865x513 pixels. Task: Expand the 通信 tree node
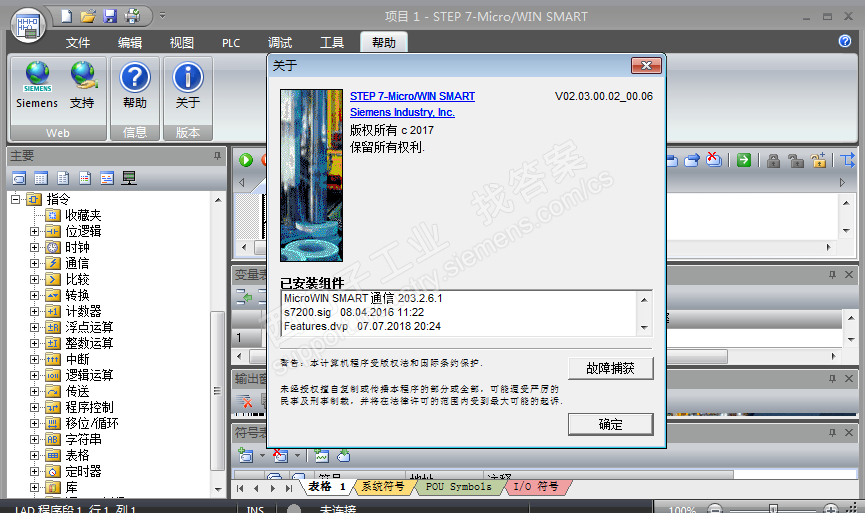(34, 263)
